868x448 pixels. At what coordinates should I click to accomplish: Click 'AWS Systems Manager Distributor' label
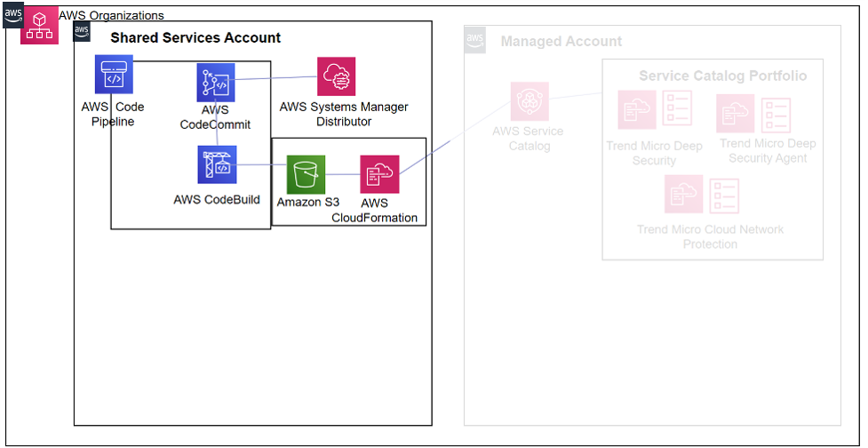click(344, 114)
